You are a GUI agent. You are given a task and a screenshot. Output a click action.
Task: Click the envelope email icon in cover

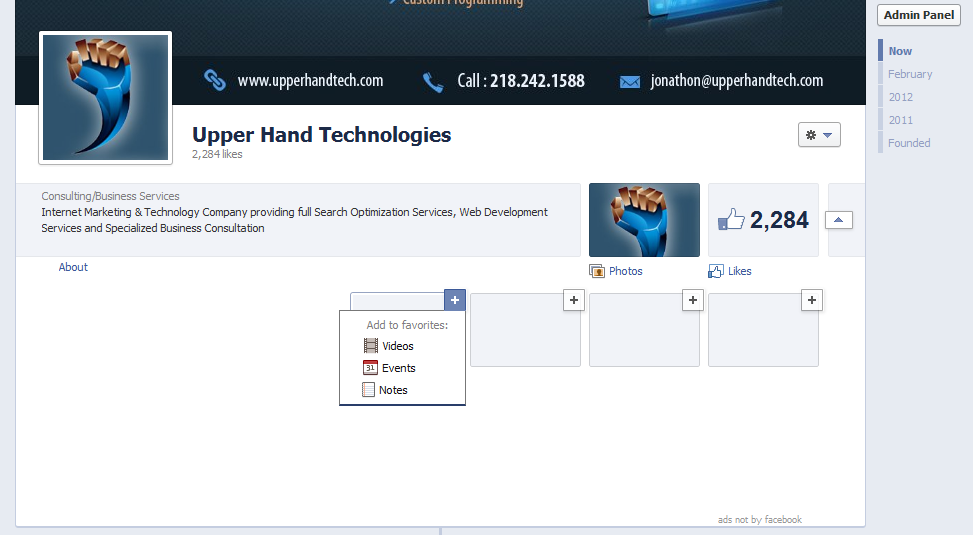click(629, 82)
